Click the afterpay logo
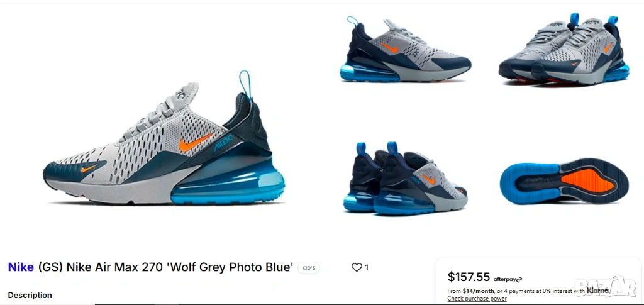The image size is (644, 305). pos(508,279)
